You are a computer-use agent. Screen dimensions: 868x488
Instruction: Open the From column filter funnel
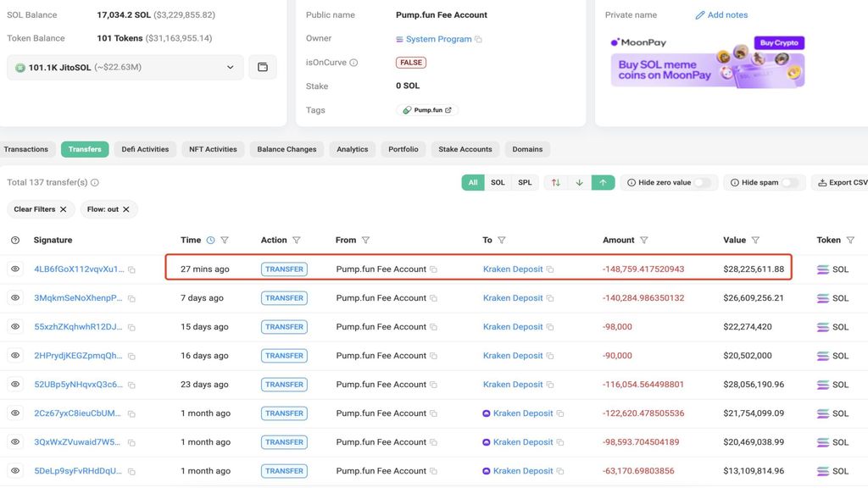(365, 240)
